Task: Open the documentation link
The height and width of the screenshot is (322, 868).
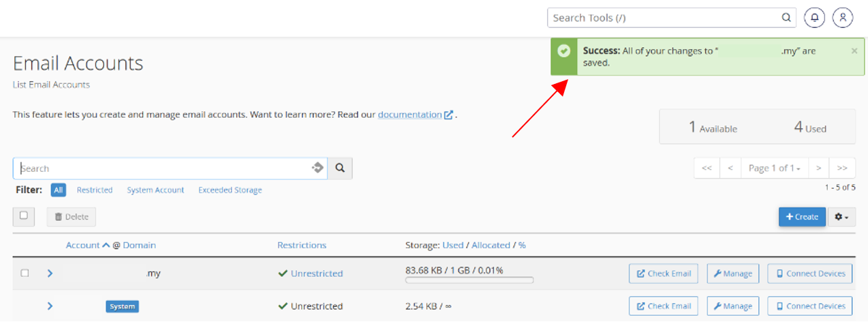Action: (x=410, y=115)
